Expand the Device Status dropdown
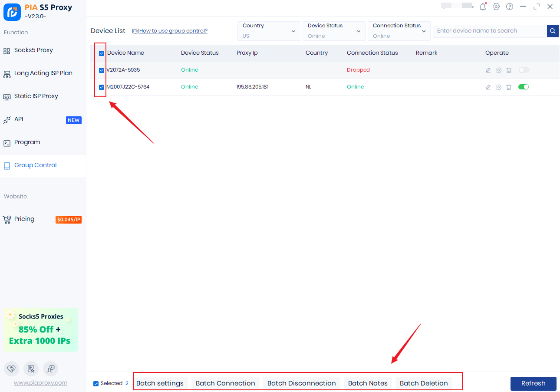Viewport: 560px width, 392px height. pos(334,31)
